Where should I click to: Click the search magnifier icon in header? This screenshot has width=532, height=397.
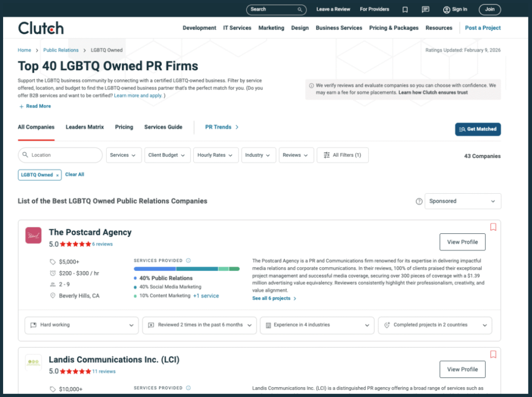[300, 9]
